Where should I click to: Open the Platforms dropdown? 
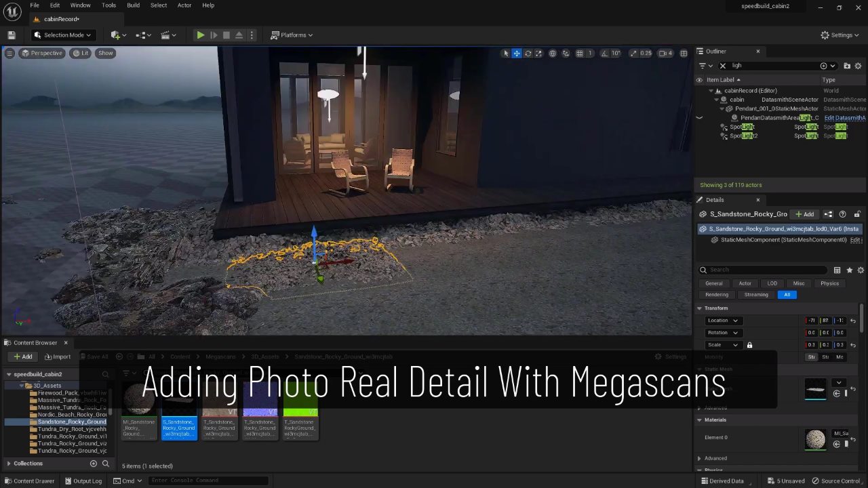(x=292, y=35)
